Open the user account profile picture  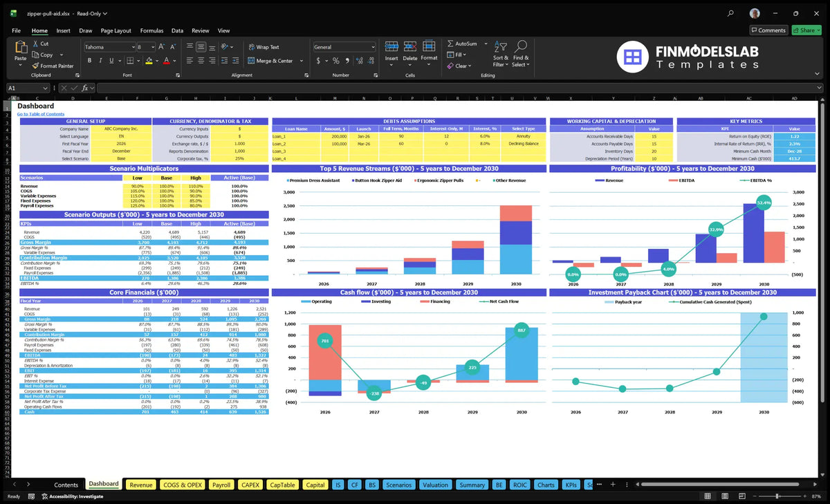pos(755,13)
